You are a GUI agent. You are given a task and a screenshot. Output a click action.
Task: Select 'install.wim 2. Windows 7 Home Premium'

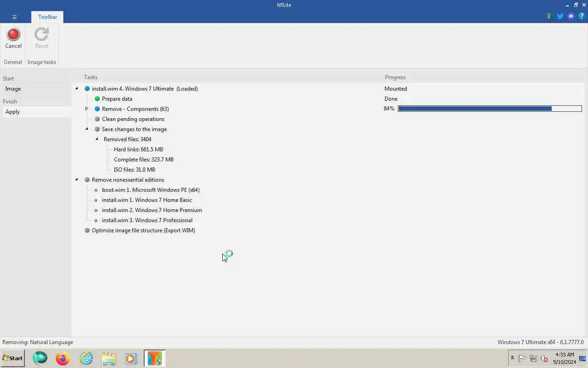(152, 210)
